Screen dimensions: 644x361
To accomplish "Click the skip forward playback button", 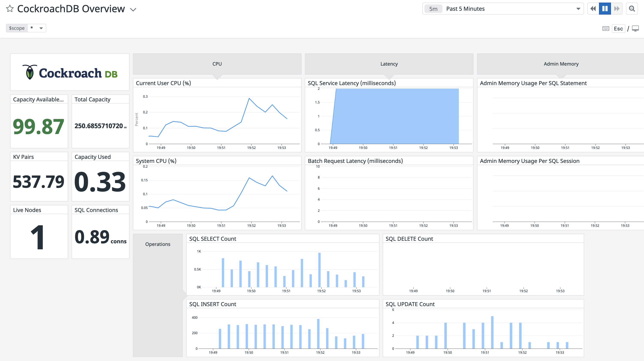I will tap(617, 8).
